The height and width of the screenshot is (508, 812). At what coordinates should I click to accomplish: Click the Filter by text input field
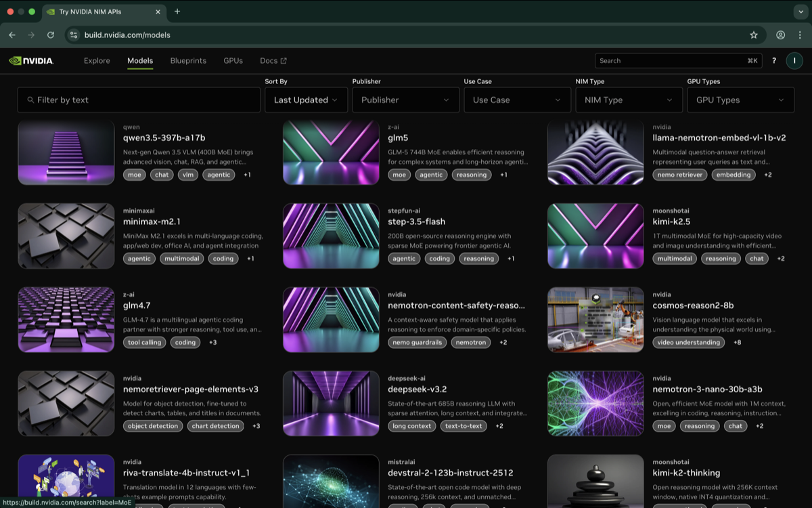(x=139, y=100)
